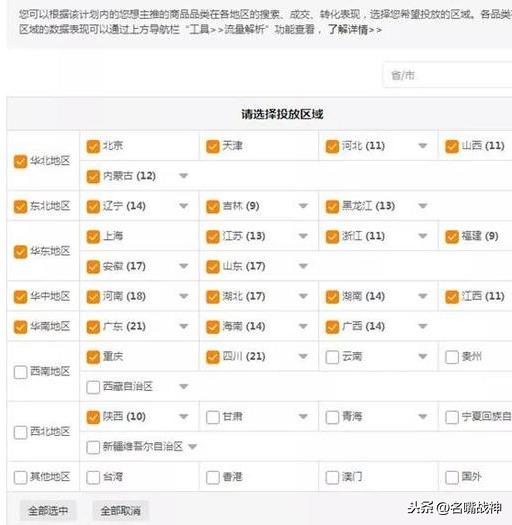Viewport: 512px width, 525px height.
Task: Uncheck the 东北地区 region checkbox
Action: point(20,207)
